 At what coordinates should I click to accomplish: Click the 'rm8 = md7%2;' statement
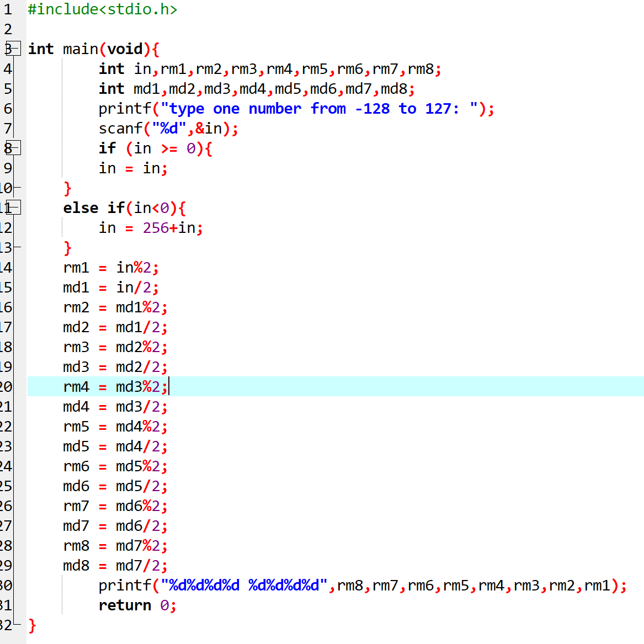tap(115, 546)
